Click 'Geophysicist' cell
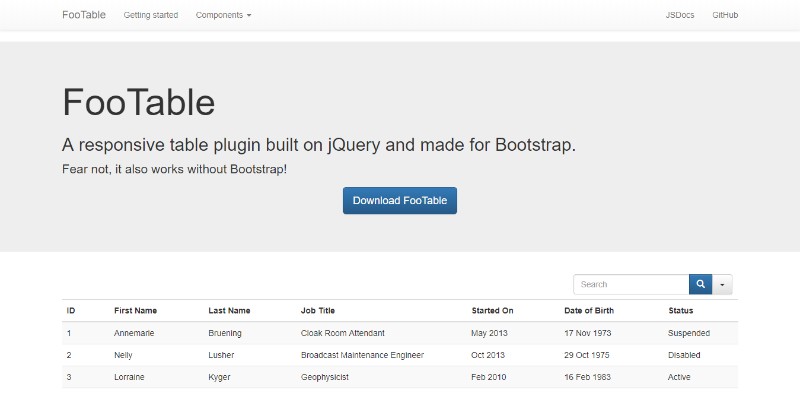800x393 pixels. tap(325, 377)
